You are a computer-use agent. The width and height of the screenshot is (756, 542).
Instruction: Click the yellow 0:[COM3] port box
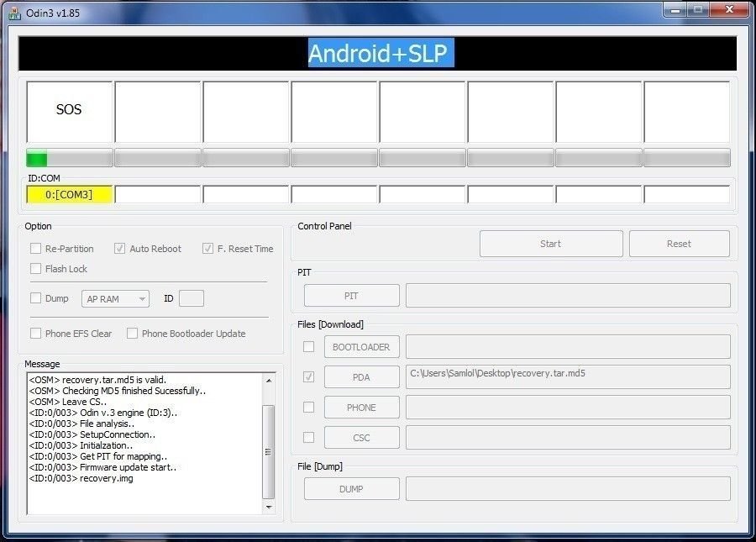tap(70, 194)
